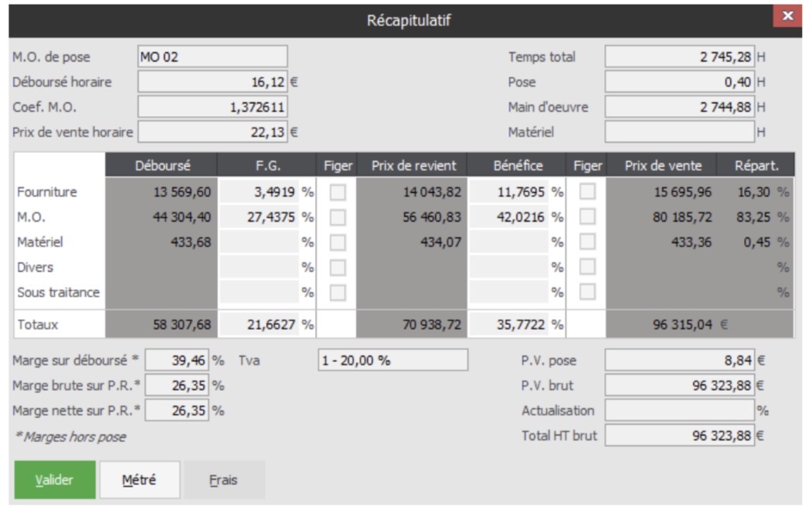Click the empty Divers F.G. field
The image size is (812, 513).
(259, 267)
